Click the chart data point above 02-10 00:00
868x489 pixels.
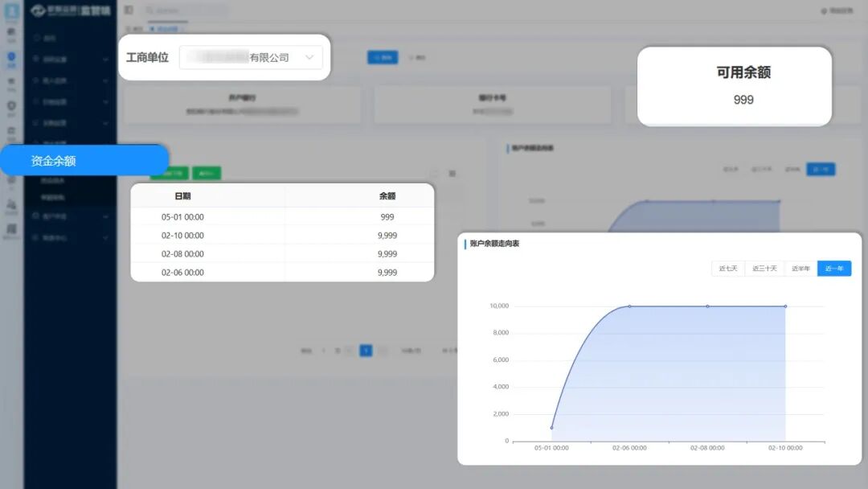[x=785, y=306]
